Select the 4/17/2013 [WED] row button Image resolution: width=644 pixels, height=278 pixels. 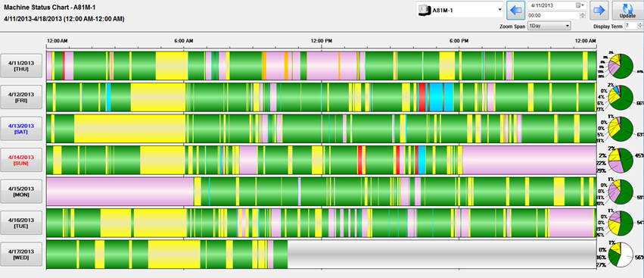click(21, 254)
